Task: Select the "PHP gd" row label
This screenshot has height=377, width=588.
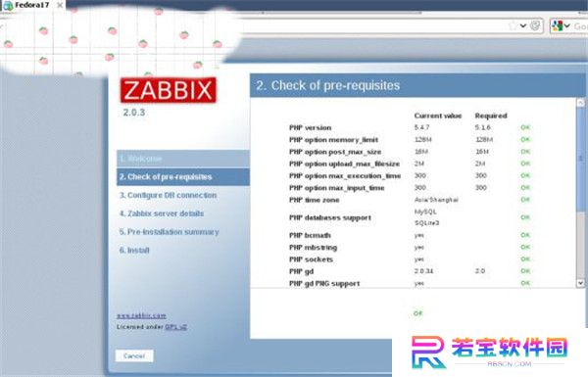Action: click(x=301, y=271)
